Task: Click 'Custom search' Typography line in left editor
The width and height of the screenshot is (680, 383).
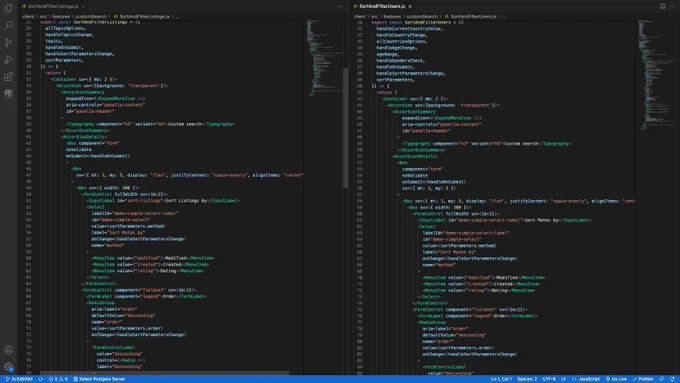Action: (150, 124)
